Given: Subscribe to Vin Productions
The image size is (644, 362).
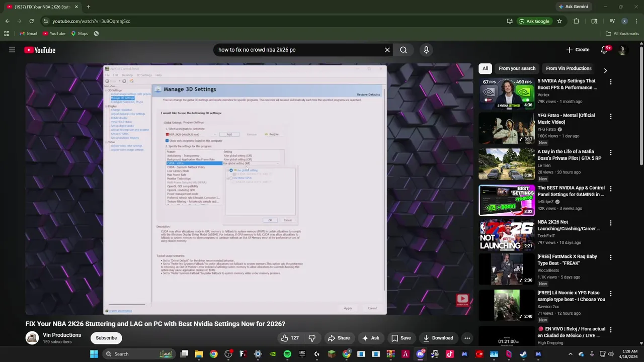Looking at the screenshot, I should 106,338.
